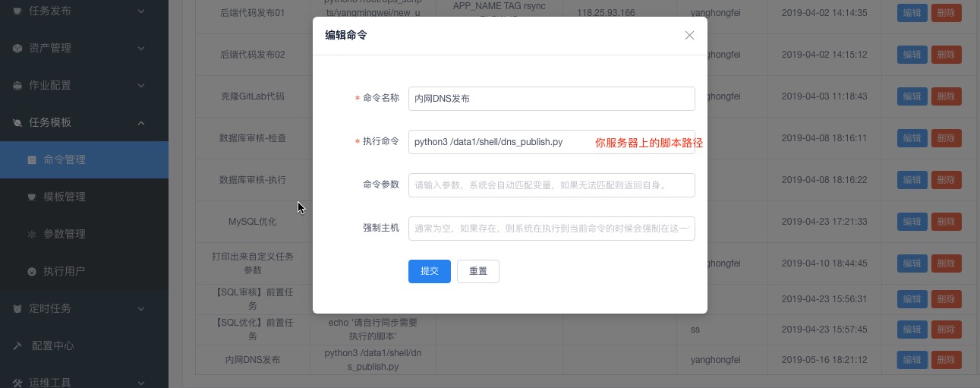Image resolution: width=980 pixels, height=388 pixels.
Task: Click the 内网DNS发布 name cell in table
Action: tap(253, 360)
